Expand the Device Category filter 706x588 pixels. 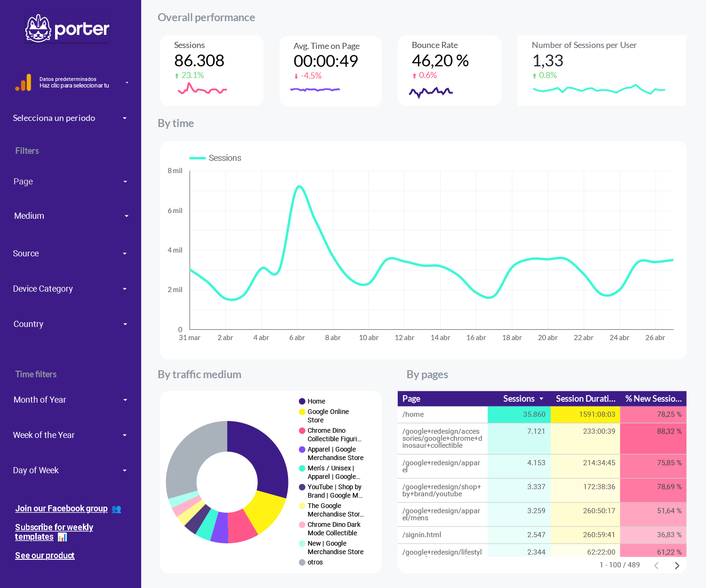[x=124, y=289]
